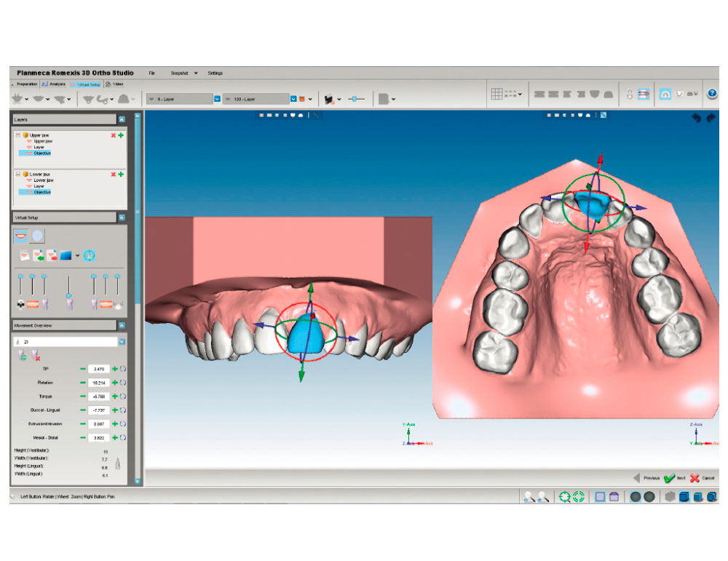Open the Snapshot menu dropdown arrow
This screenshot has height=561, width=728.
click(196, 73)
